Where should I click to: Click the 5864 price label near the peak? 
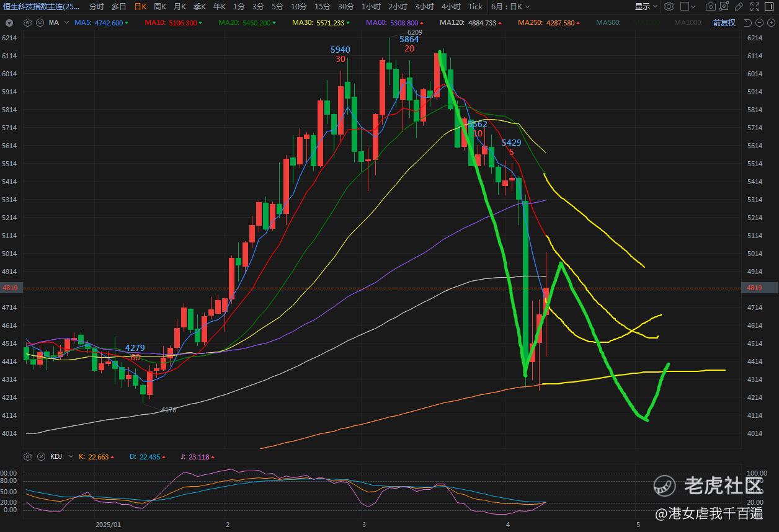(x=409, y=39)
